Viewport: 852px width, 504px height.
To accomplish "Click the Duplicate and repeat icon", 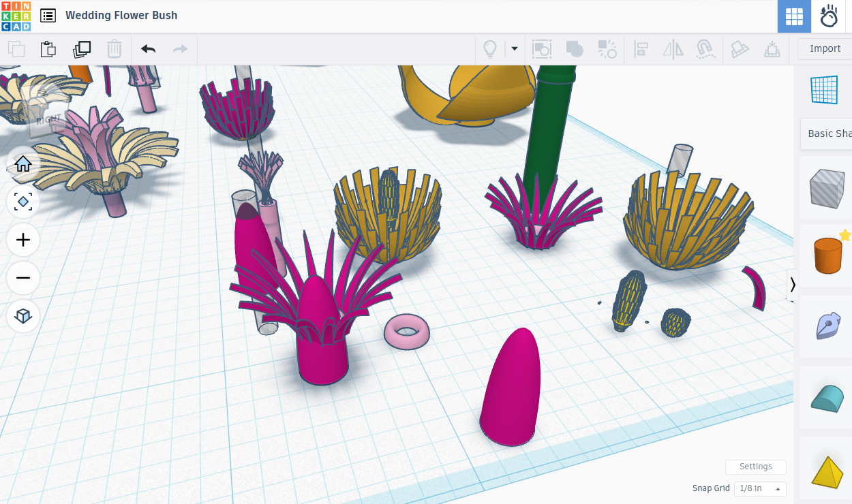I will click(x=82, y=49).
